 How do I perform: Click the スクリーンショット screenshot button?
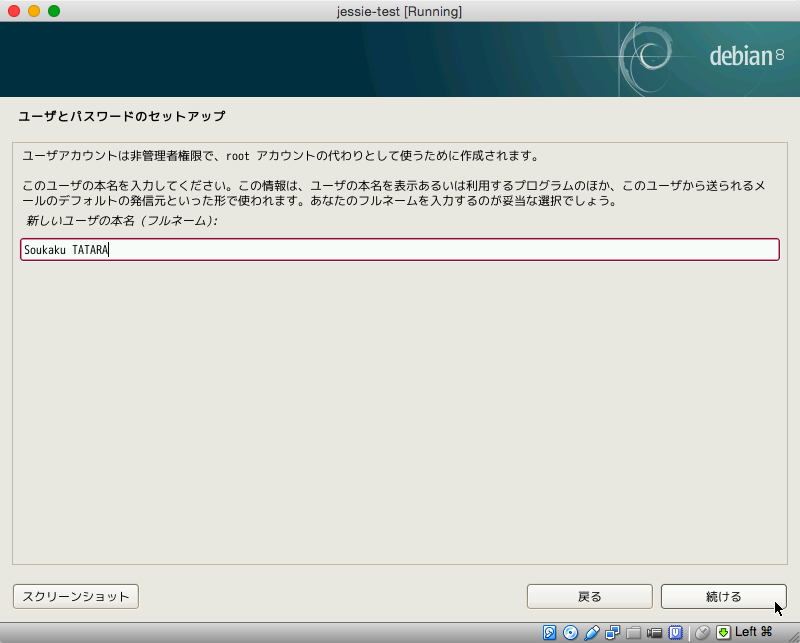pyautogui.click(x=76, y=597)
